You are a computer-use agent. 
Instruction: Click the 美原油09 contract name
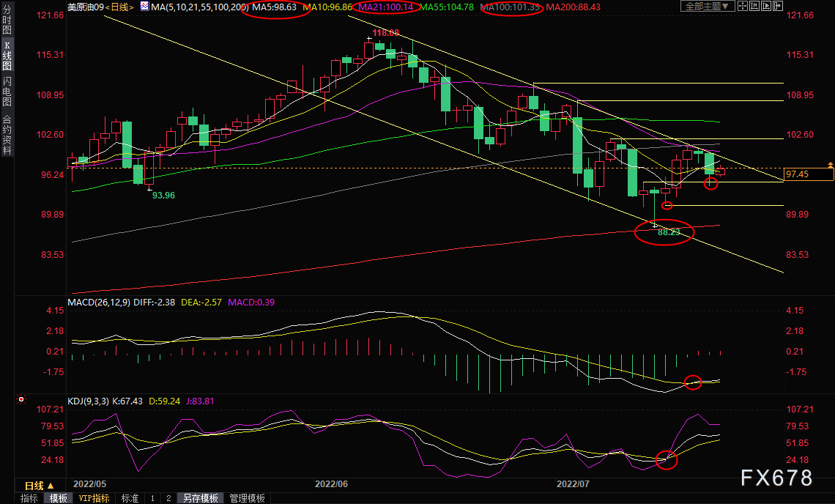[x=86, y=7]
